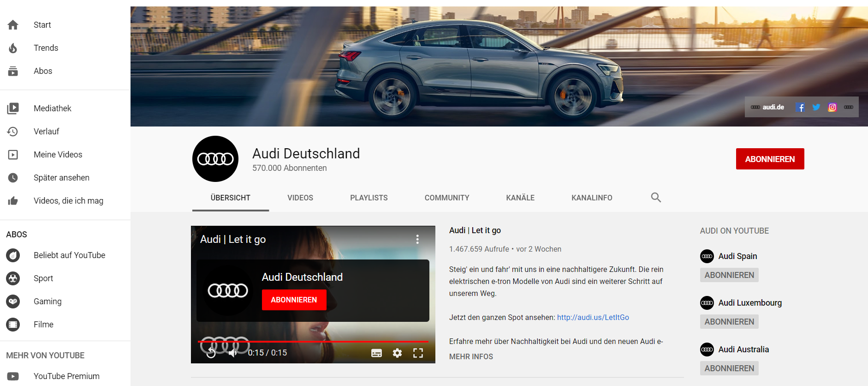
Task: Open the COMMUNITY tab
Action: (447, 198)
